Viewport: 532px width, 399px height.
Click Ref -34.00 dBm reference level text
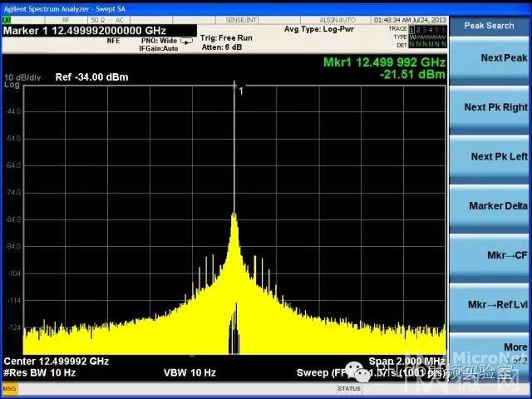pyautogui.click(x=91, y=77)
